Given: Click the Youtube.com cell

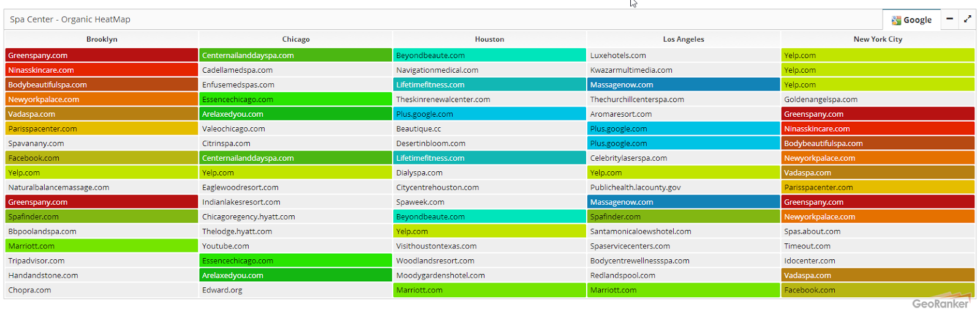Looking at the screenshot, I should click(x=296, y=246).
